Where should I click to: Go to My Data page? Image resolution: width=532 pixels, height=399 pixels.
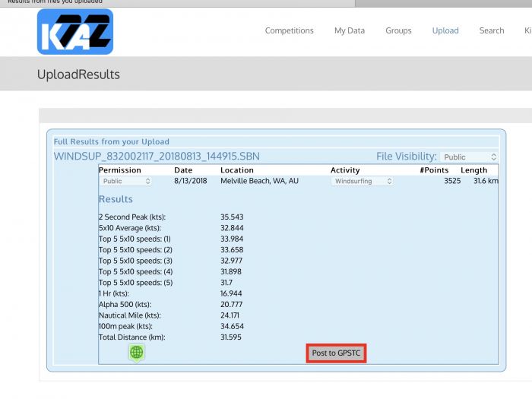point(349,31)
